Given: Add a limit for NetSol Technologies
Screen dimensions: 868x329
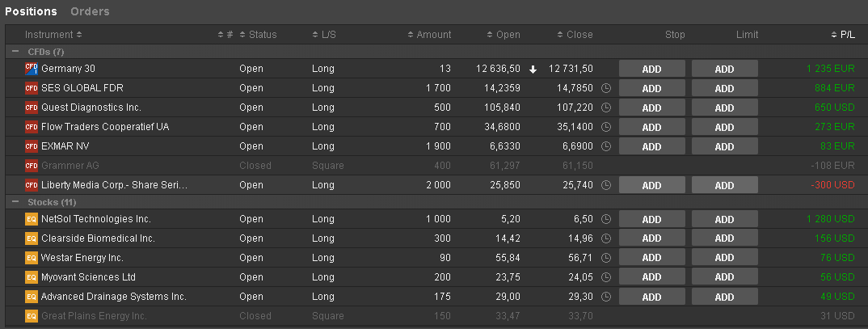Looking at the screenshot, I should coord(724,219).
